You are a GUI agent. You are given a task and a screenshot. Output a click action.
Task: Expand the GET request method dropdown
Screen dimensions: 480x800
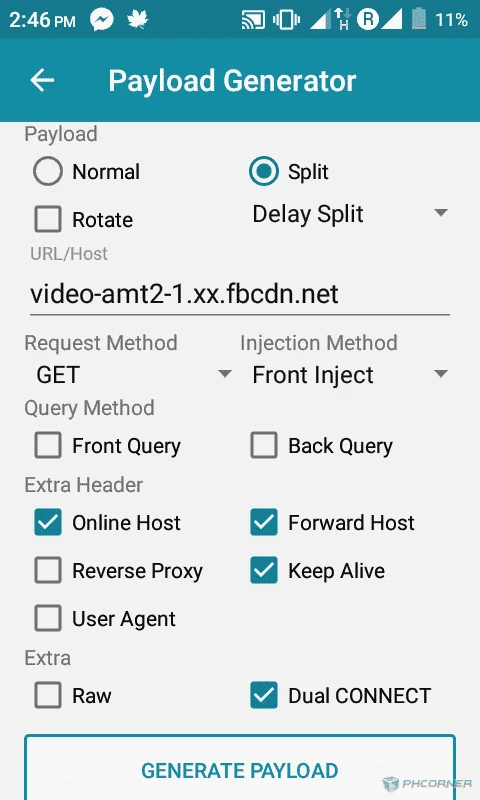[x=132, y=374]
